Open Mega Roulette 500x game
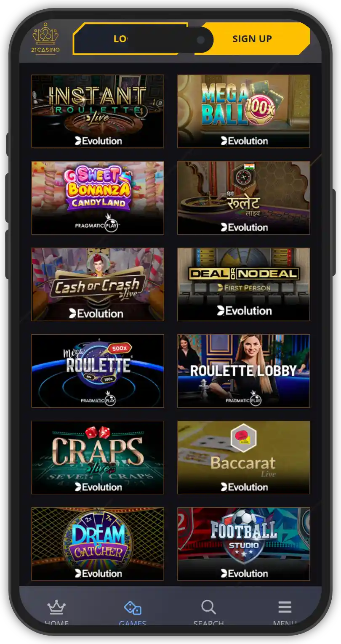The height and width of the screenshot is (644, 341). tap(98, 371)
